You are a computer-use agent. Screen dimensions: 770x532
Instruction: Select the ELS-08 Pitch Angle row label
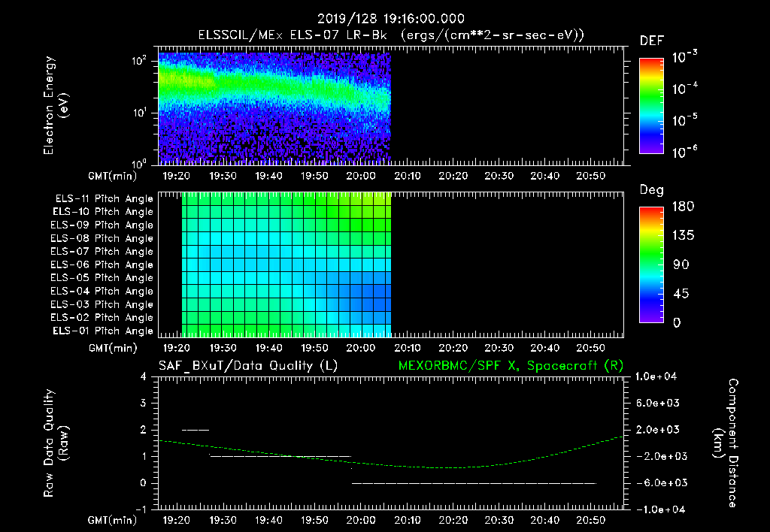(x=102, y=238)
